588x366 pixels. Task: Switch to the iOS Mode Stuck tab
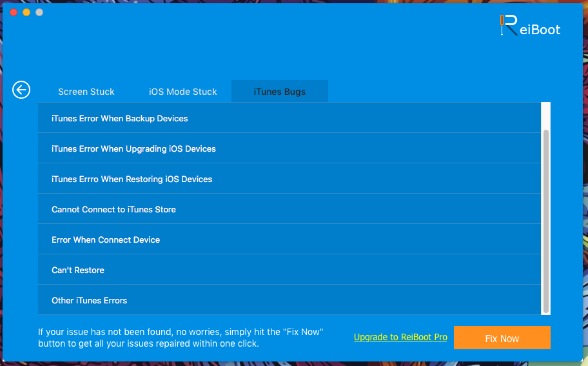(x=183, y=92)
